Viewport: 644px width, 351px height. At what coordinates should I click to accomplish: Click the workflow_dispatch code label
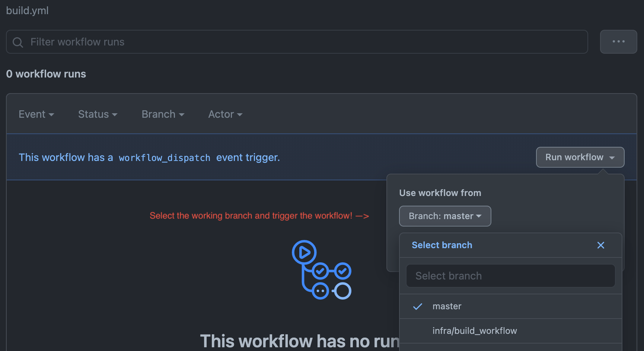coord(164,158)
